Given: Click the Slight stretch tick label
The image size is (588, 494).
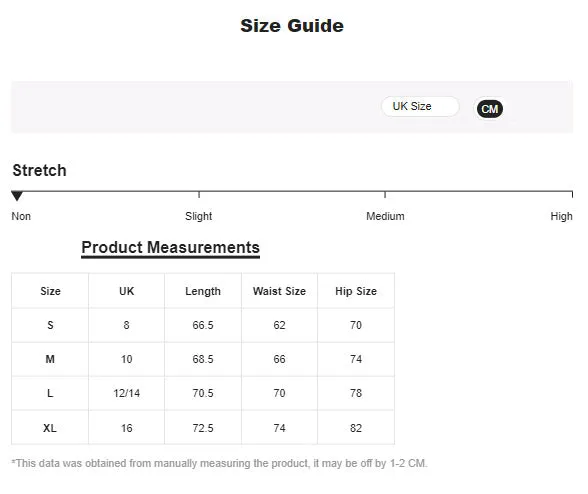Looking at the screenshot, I should [x=198, y=216].
